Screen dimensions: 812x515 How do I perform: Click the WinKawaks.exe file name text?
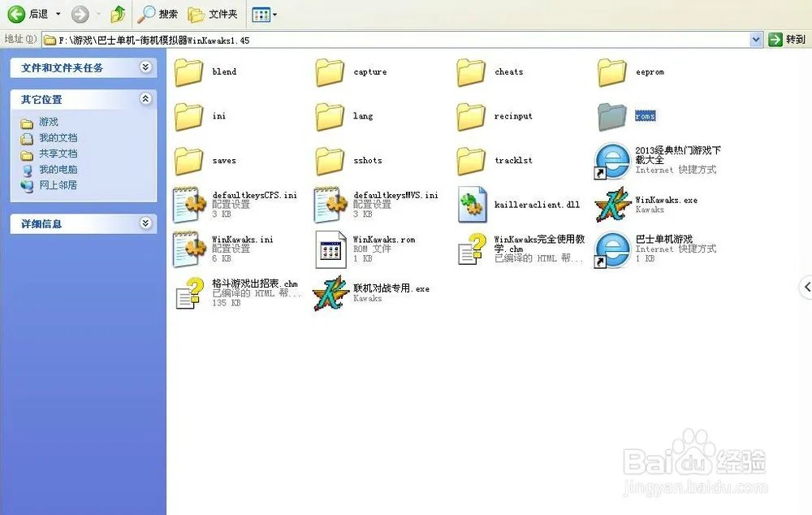(x=667, y=200)
